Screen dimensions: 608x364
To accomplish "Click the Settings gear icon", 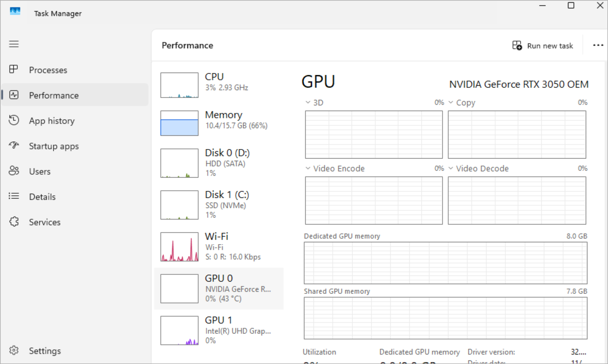I will (14, 350).
